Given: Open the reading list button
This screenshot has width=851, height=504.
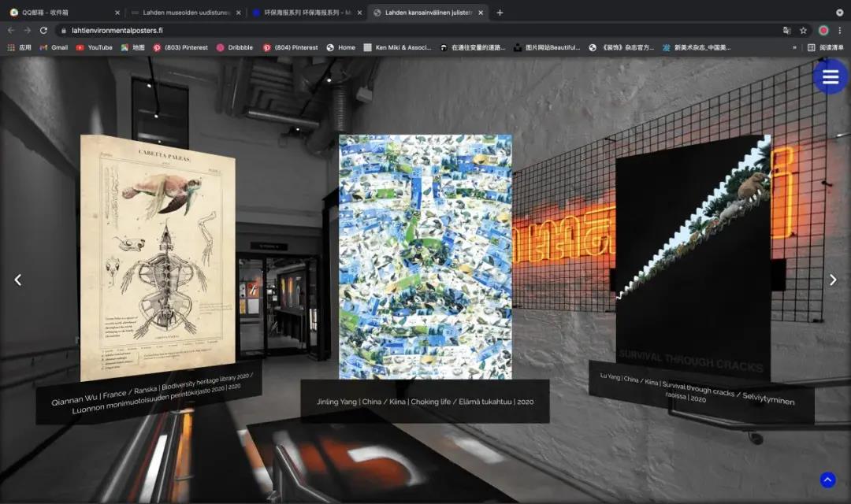Looking at the screenshot, I should coord(826,48).
